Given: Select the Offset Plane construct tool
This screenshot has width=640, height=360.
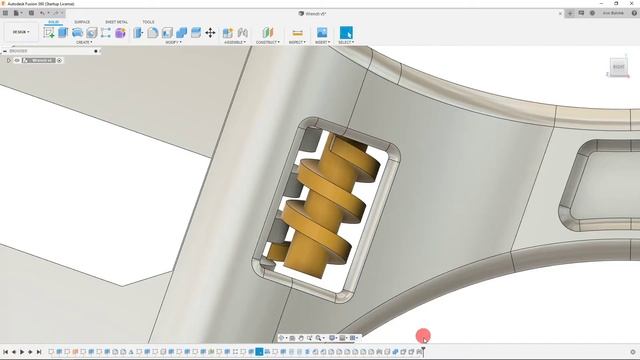Looking at the screenshot, I should 268,33.
